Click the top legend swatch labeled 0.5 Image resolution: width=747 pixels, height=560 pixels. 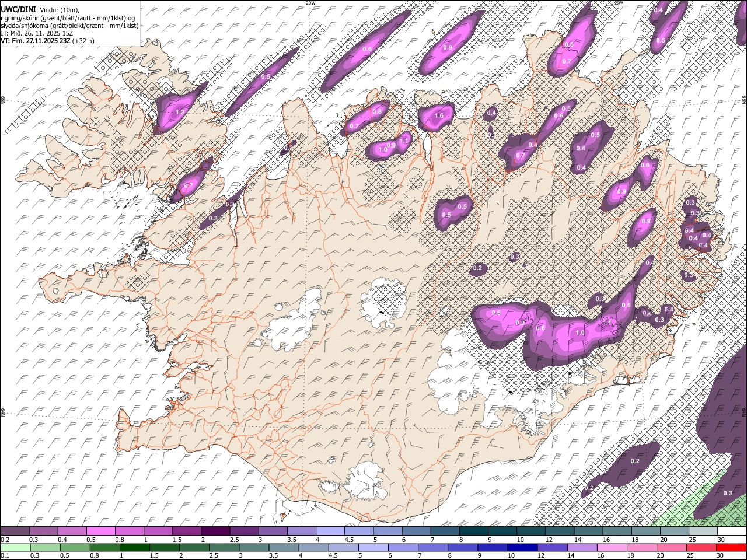(x=101, y=531)
